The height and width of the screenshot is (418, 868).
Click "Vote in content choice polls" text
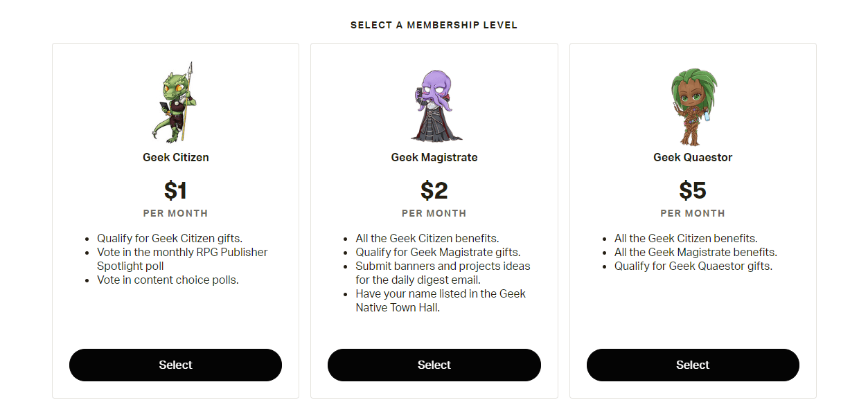tap(168, 280)
